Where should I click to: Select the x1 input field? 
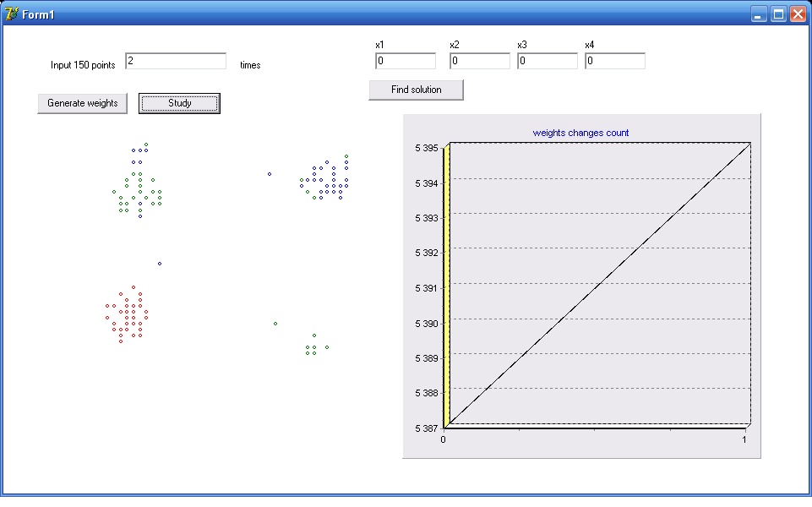[x=406, y=61]
